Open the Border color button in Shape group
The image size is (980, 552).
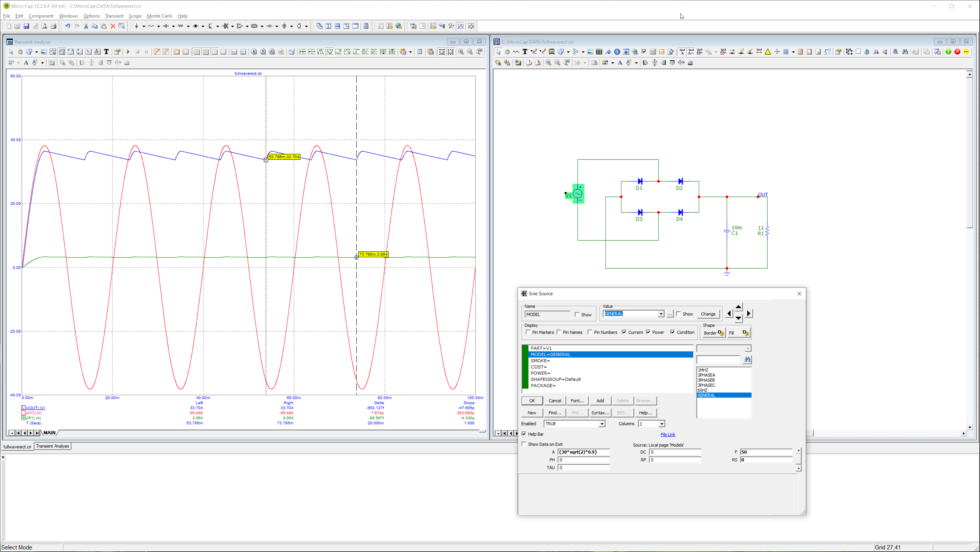714,333
